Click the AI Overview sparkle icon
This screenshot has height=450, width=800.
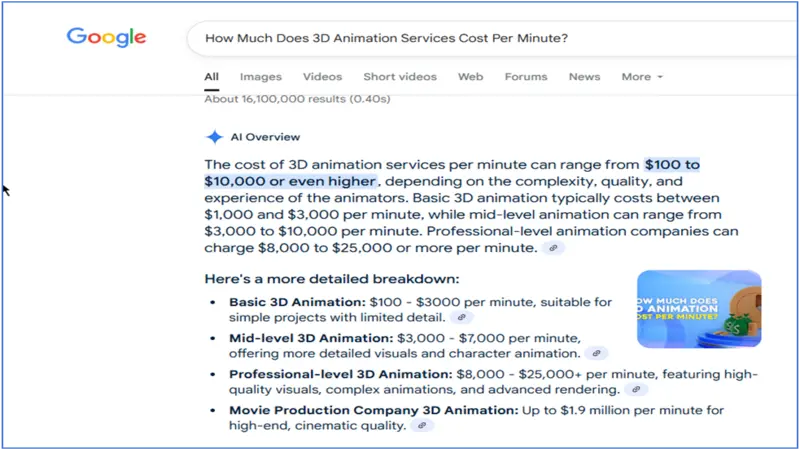(214, 137)
